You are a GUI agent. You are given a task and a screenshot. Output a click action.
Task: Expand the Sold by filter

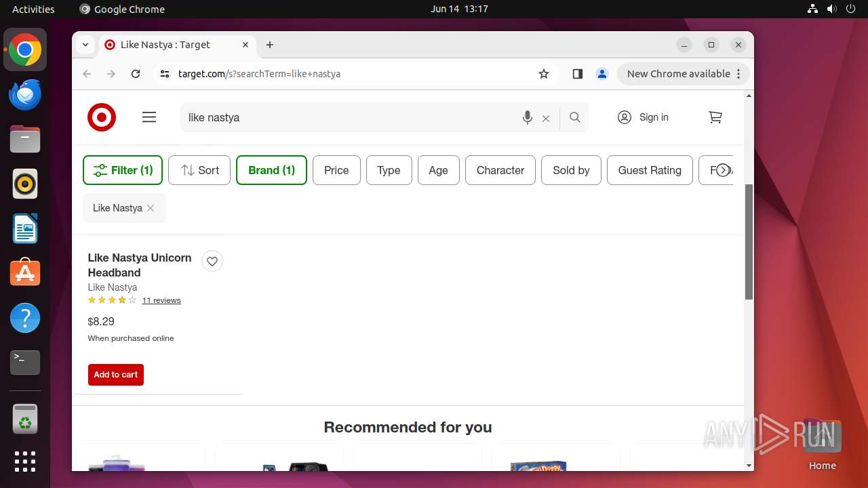[x=571, y=170]
